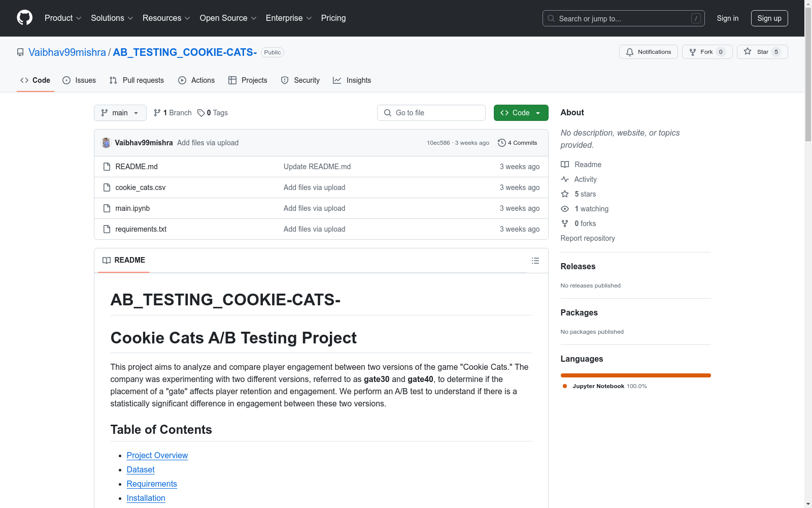
Task: Click the Releases heading link
Action: click(x=578, y=266)
